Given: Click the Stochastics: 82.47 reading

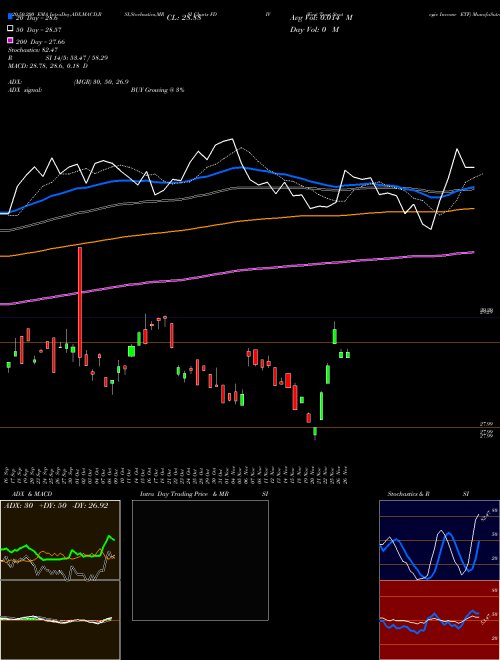Looking at the screenshot, I should [x=33, y=50].
